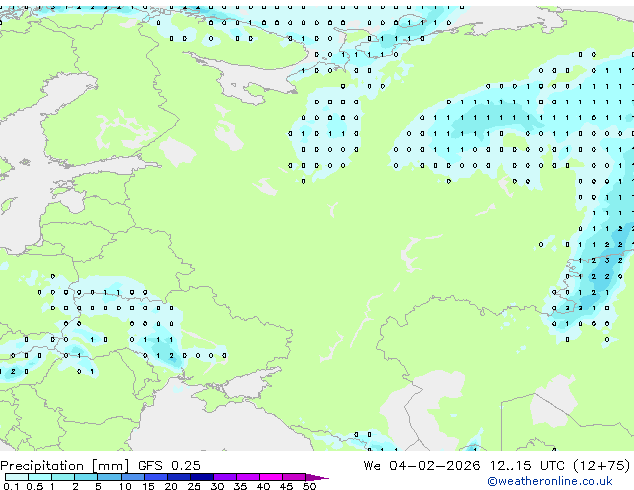The width and height of the screenshot is (634, 490).
Task: Click the 25 to 30 mm dark blue swatch
Action: tap(202, 477)
